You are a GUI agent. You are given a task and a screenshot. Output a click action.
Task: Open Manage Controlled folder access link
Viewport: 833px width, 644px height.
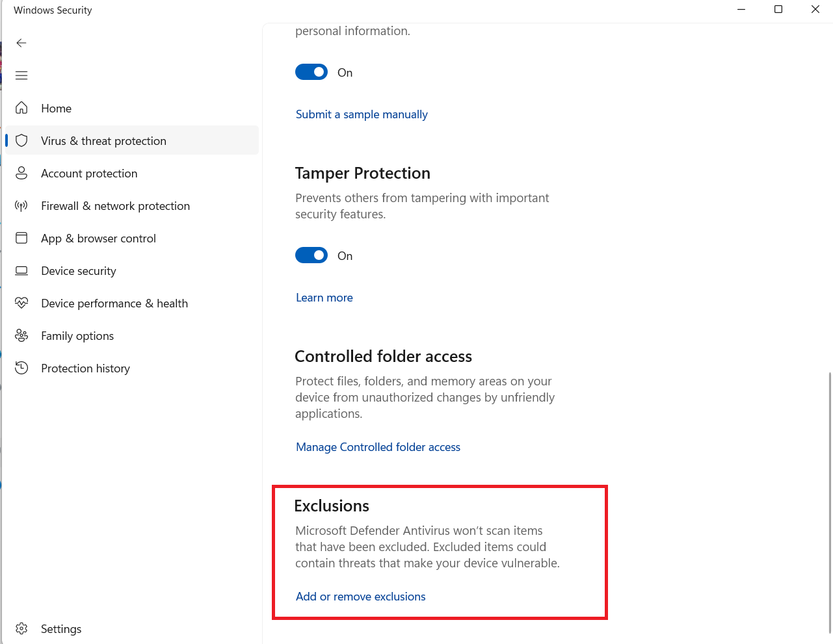[x=378, y=447]
